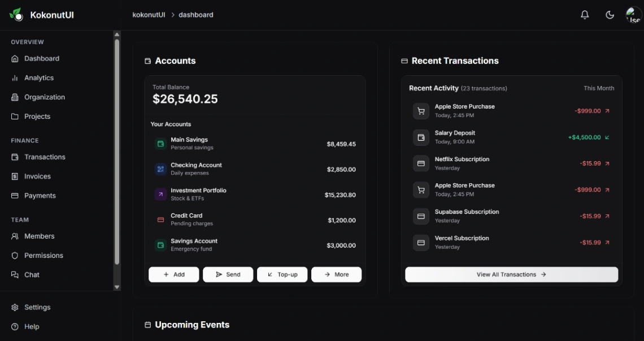644x341 pixels.
Task: Open the Transactions section via its card icon
Action: 15,157
